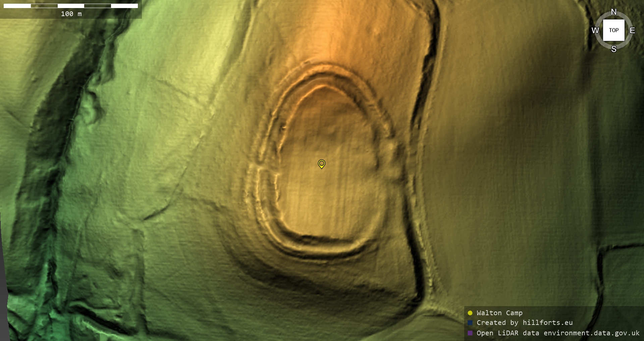
Task: Click the leftmost white scale bar segment
Action: pos(17,6)
